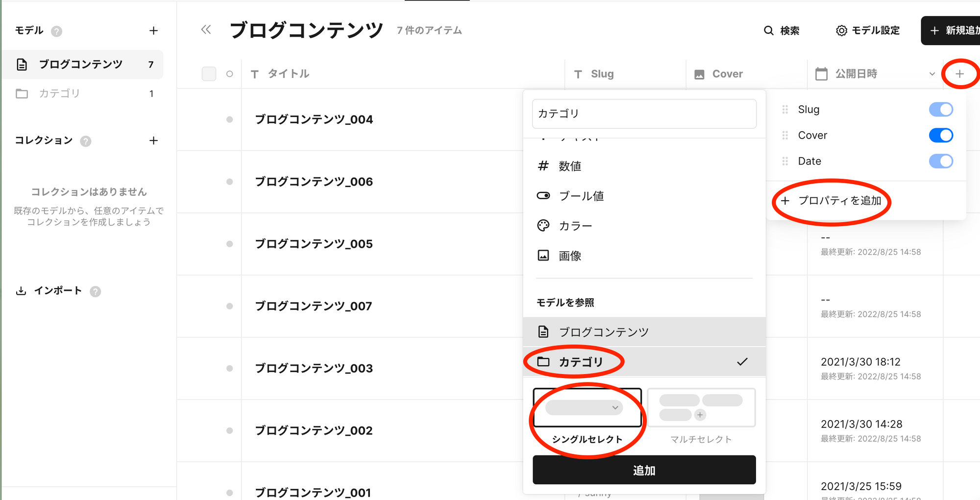Collapse sidebar with double chevron icon
This screenshot has height=500, width=980.
tap(206, 30)
